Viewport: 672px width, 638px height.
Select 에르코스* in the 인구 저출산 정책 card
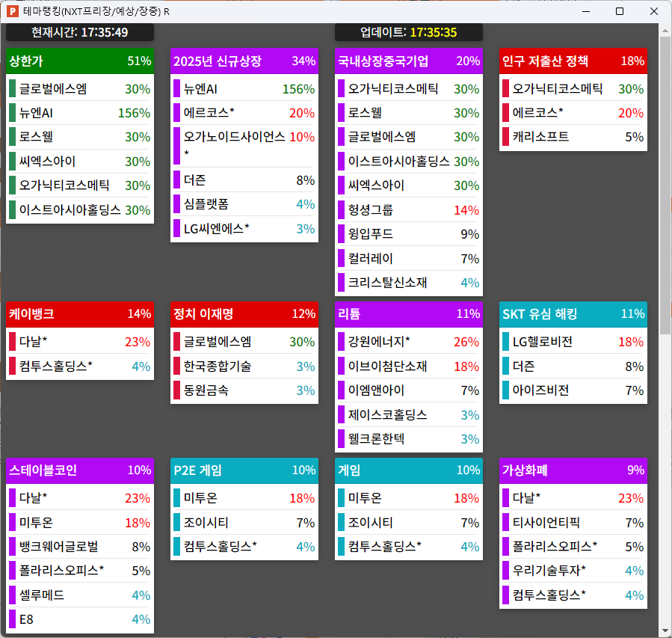point(573,113)
